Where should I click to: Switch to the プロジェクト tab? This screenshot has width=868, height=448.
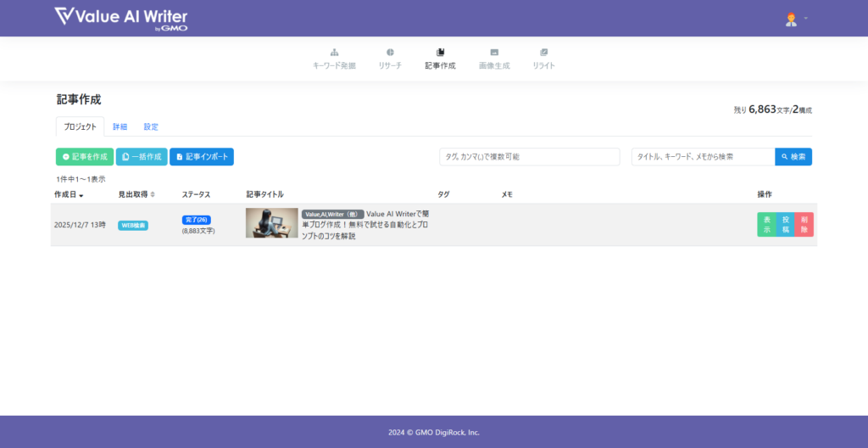pyautogui.click(x=80, y=126)
